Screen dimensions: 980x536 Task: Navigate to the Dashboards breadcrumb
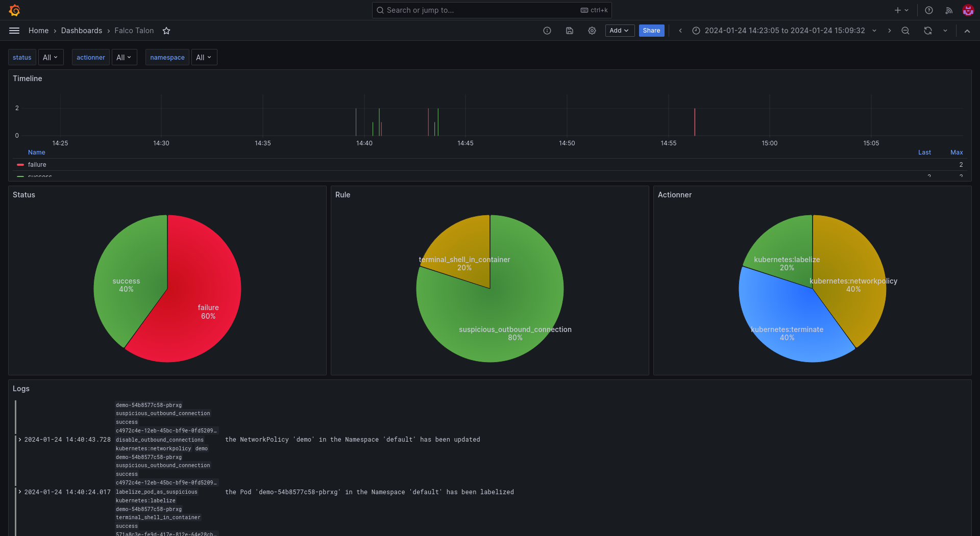(81, 31)
